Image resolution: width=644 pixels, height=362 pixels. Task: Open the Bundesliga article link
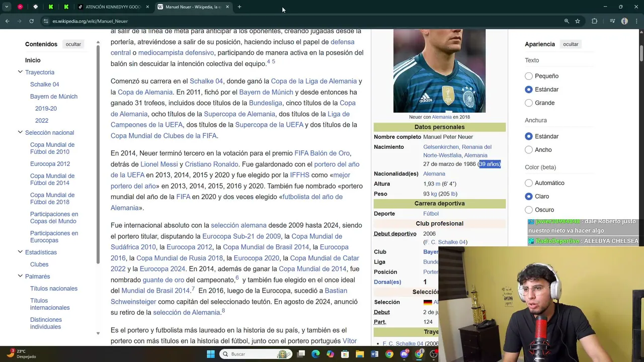(266, 103)
